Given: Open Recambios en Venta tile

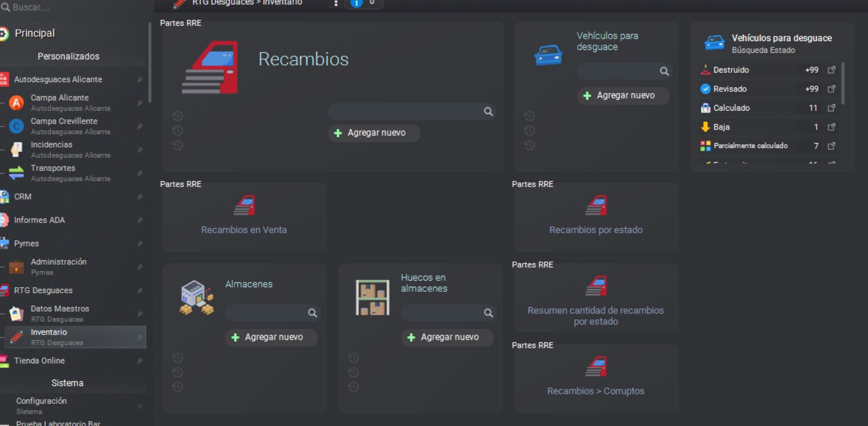Looking at the screenshot, I should pyautogui.click(x=244, y=217).
